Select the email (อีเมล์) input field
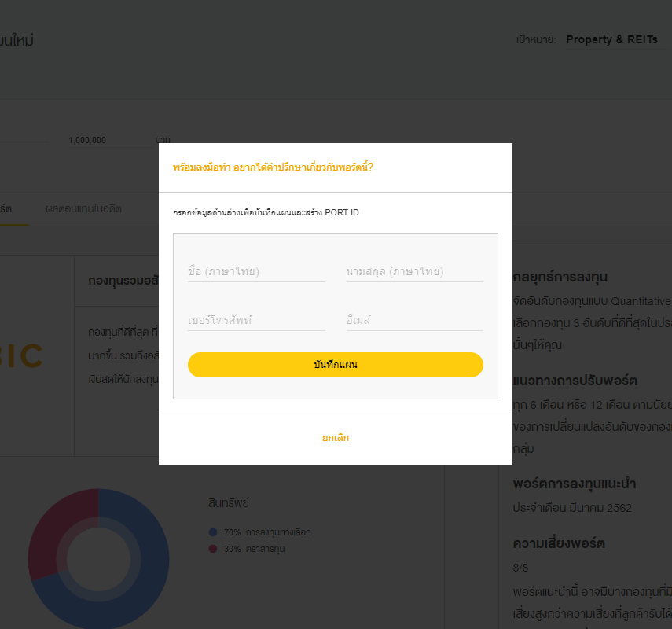Viewport: 672px width, 629px height. pyautogui.click(x=414, y=321)
